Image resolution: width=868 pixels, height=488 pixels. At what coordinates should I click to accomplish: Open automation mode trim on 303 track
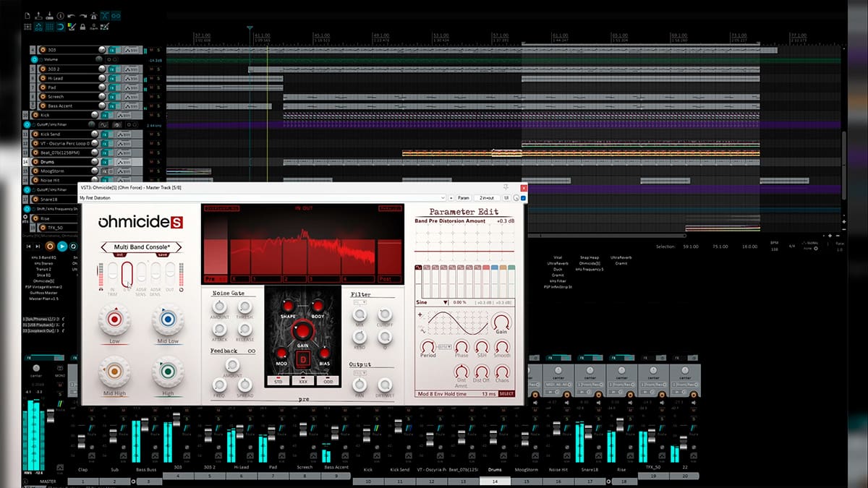[132, 50]
